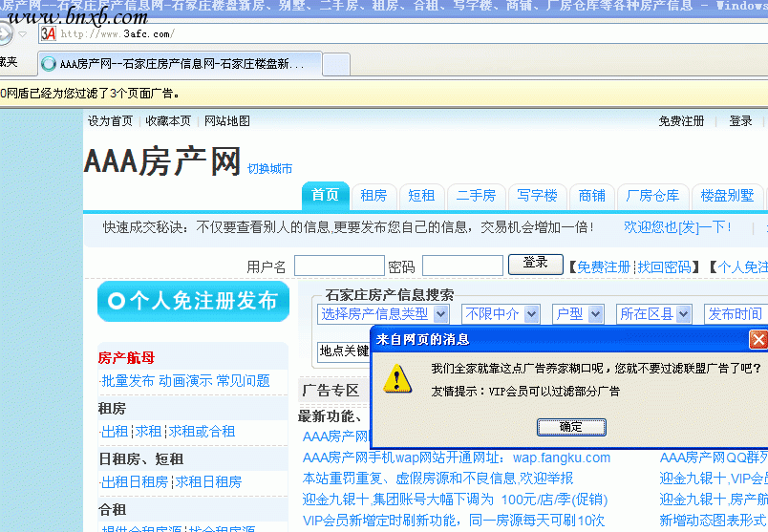Switch to the 租房 navigation tab
Screen dimensions: 768x532
tap(373, 196)
